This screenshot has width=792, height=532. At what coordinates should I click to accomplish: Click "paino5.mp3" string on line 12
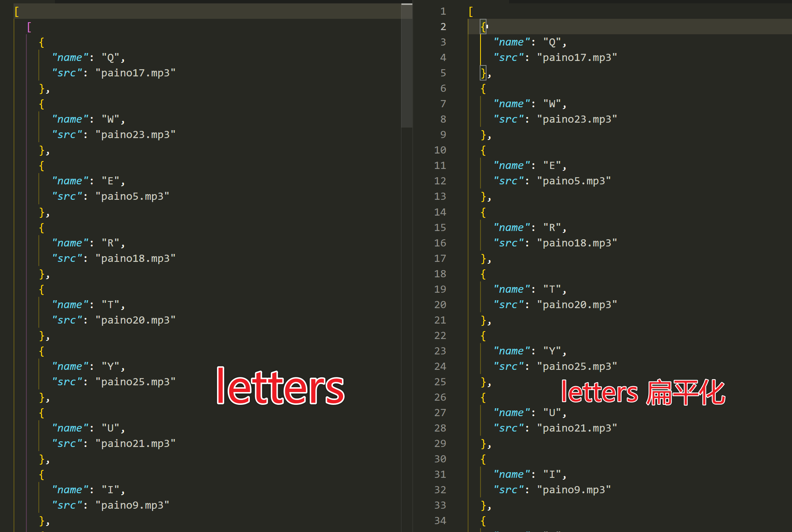(x=574, y=181)
